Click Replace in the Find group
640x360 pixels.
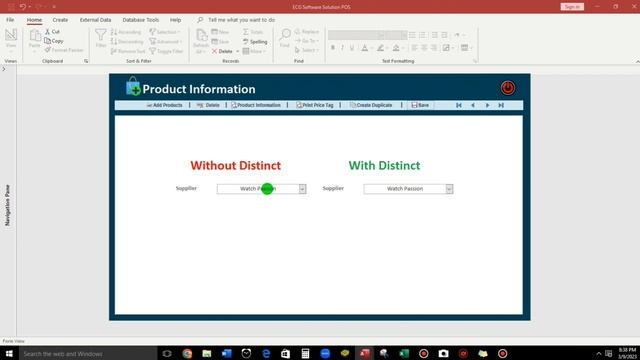coord(307,31)
